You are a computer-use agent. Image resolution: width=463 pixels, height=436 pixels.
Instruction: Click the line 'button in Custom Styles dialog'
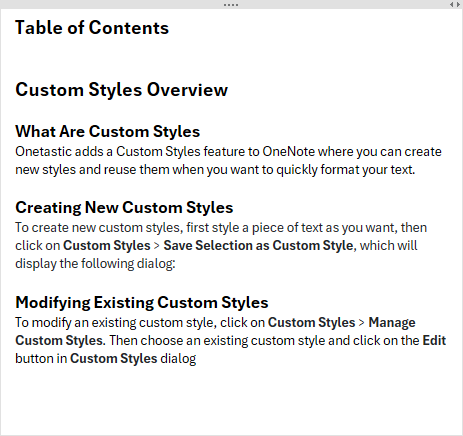coord(106,359)
